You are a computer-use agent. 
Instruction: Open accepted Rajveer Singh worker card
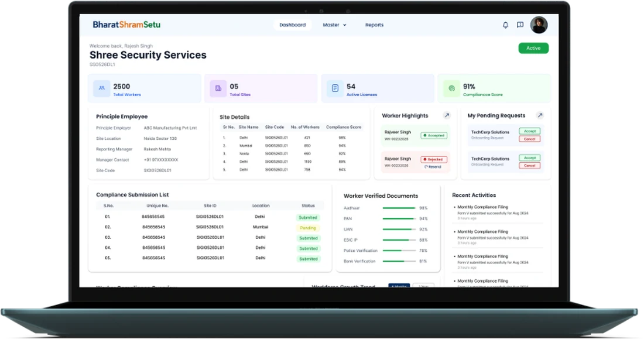point(415,136)
